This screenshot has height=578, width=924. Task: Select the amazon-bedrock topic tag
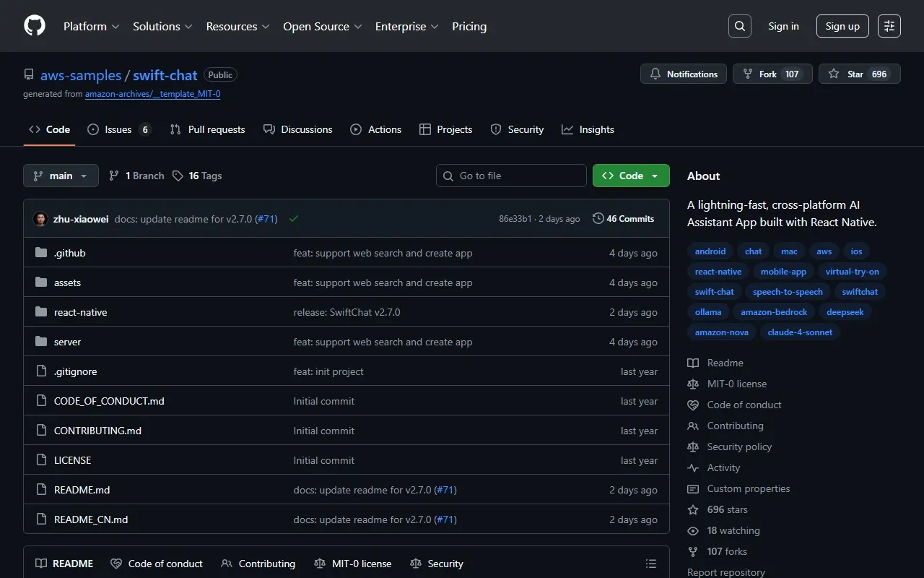(x=774, y=312)
